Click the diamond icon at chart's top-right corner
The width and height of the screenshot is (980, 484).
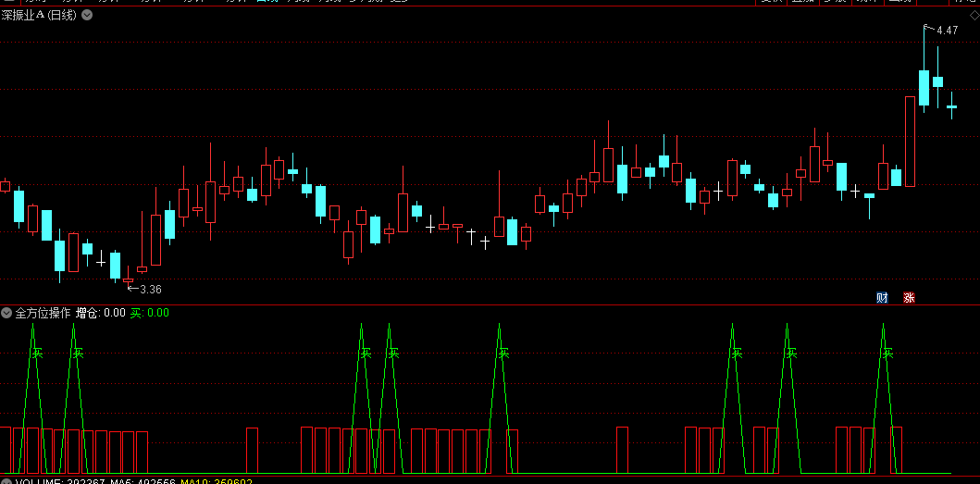(974, 15)
